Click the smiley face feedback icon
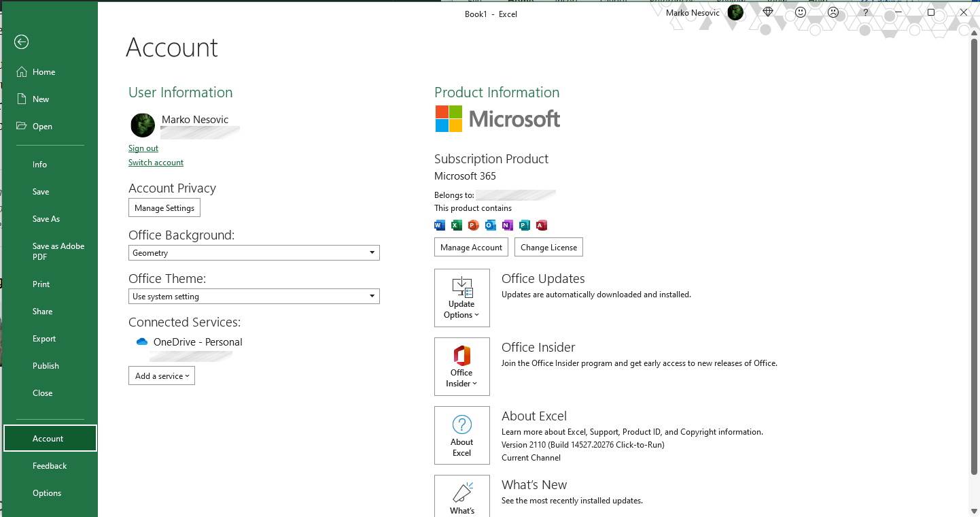The height and width of the screenshot is (517, 980). tap(800, 12)
